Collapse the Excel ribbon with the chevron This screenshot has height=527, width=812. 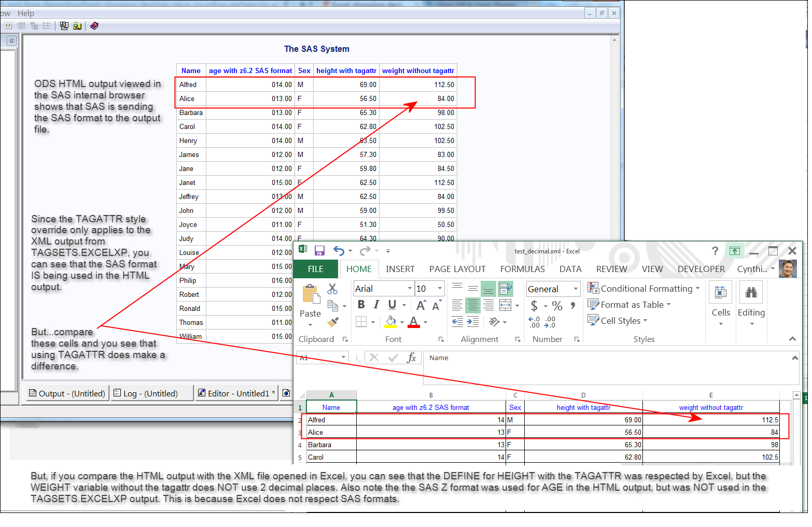[792, 339]
